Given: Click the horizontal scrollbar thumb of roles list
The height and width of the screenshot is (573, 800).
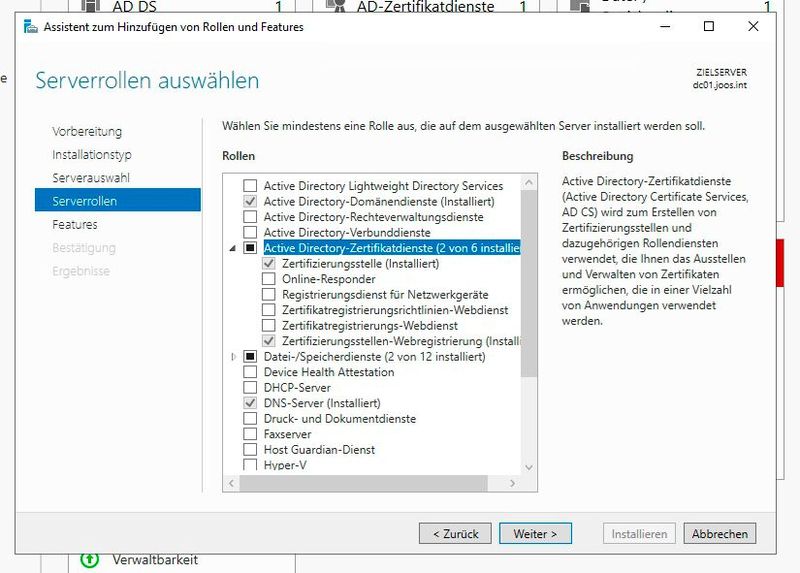Looking at the screenshot, I should 364,483.
